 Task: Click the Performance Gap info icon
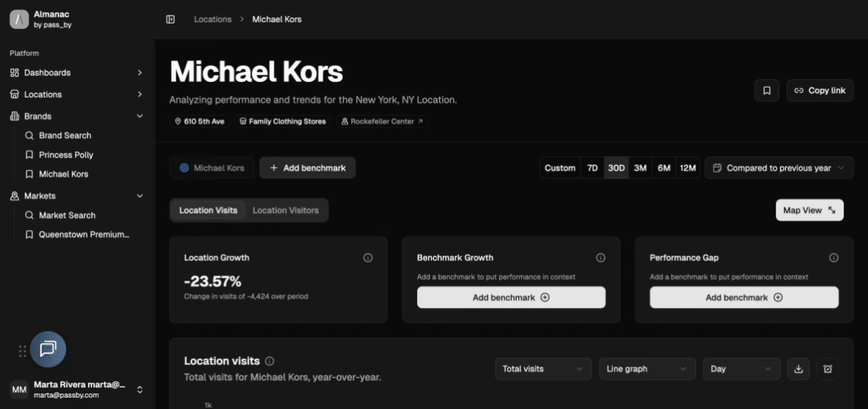(833, 258)
